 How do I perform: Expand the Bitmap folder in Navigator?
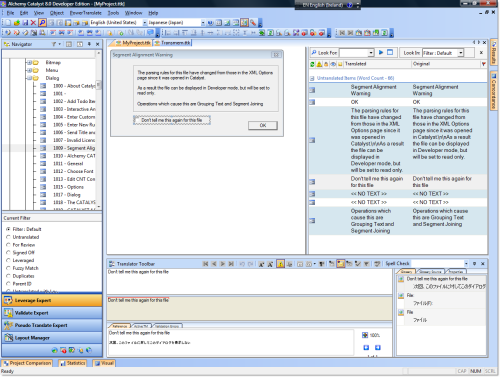29,62
